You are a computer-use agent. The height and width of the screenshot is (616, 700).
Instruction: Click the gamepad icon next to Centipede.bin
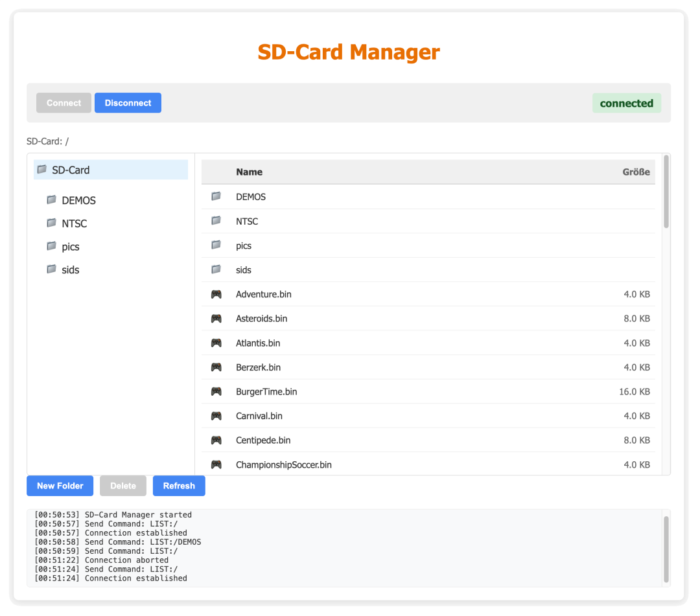216,440
